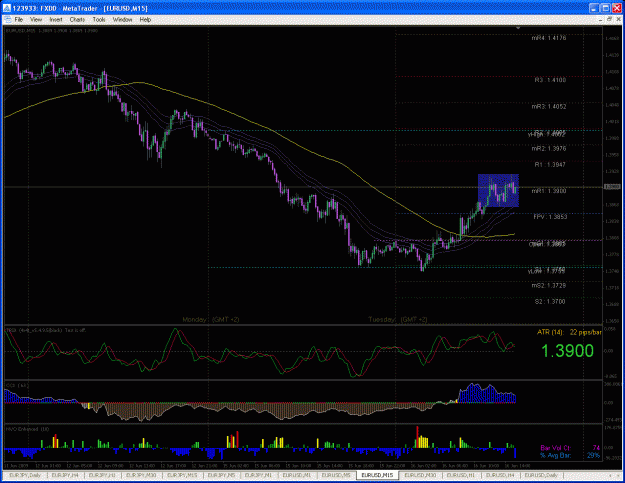The image size is (625, 483).
Task: Click the Monday (GMT +2) day label
Action: coord(211,319)
